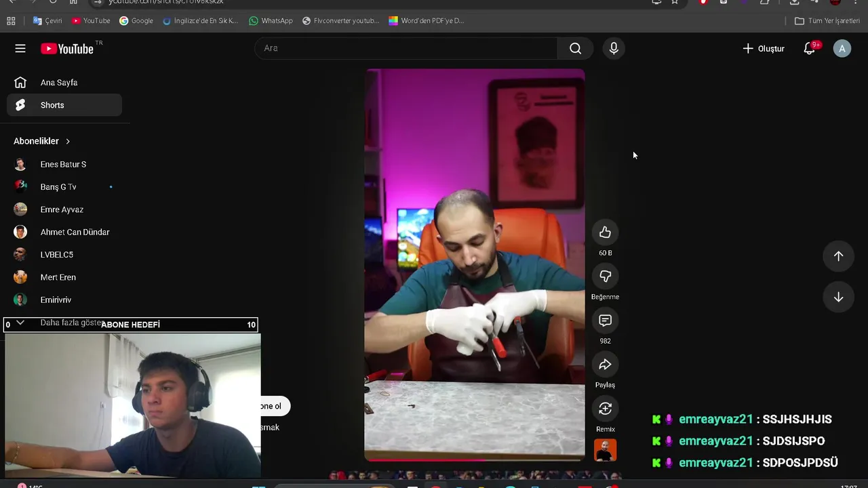The height and width of the screenshot is (488, 868).
Task: Click the Oluştur create button
Action: 763,48
